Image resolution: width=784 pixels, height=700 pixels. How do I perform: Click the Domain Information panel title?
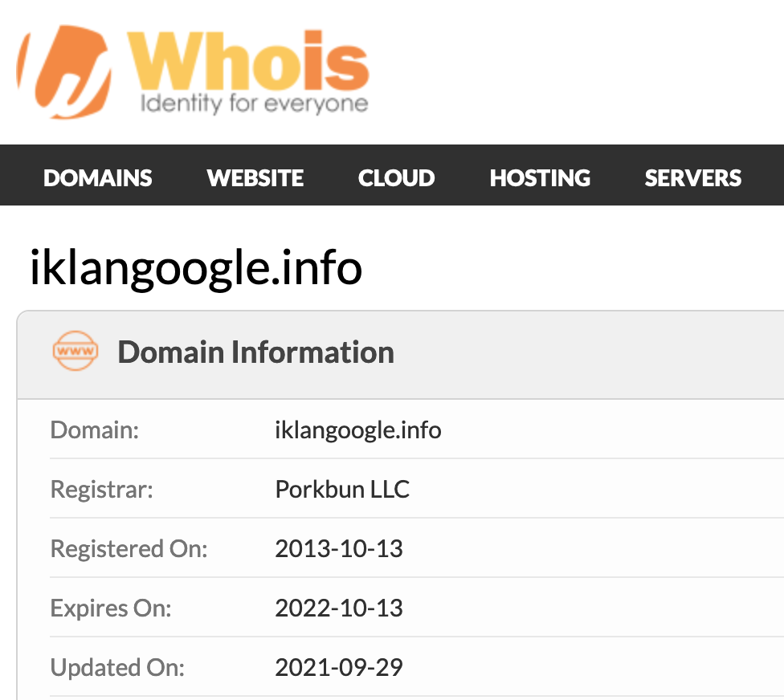(x=255, y=352)
